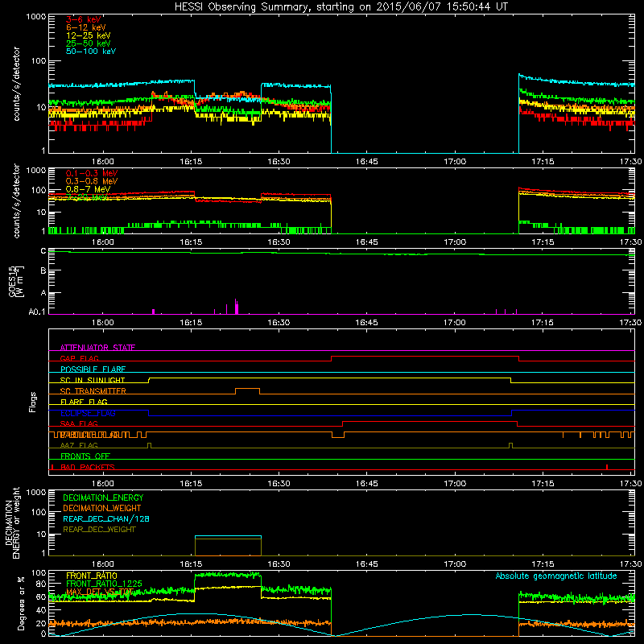
Task: Click the C class tick label on GOES panel
Action: tap(43, 250)
